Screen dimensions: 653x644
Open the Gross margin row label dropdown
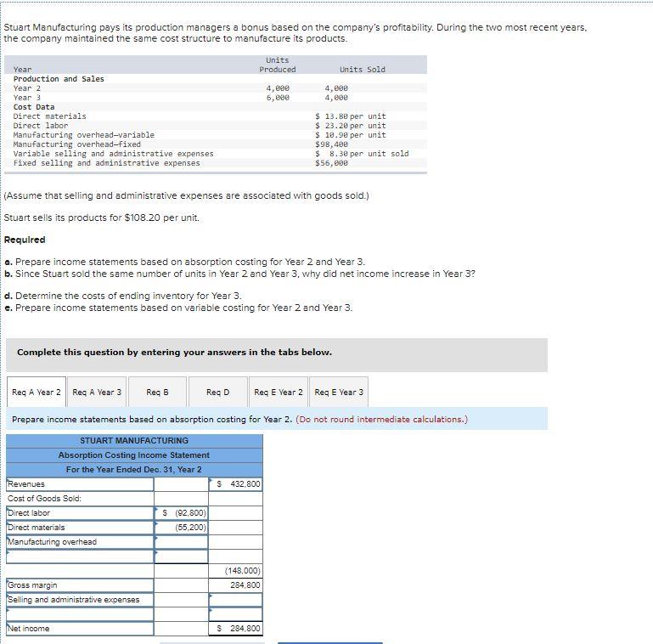tap(80, 585)
